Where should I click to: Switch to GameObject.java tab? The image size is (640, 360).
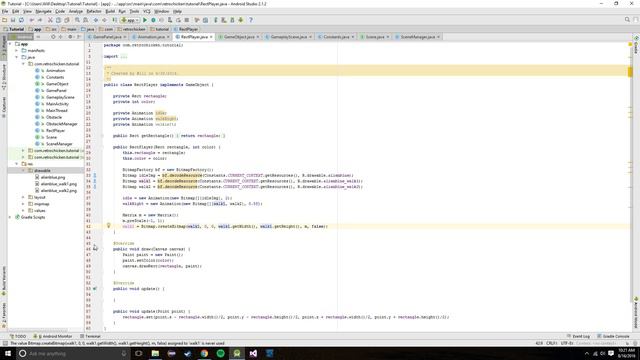click(x=239, y=37)
